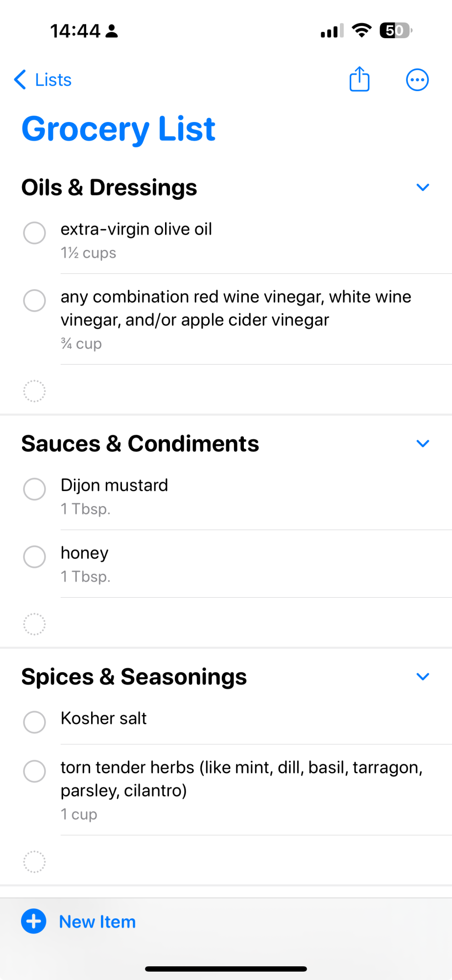Viewport: 452px width, 980px height.
Task: Tap the battery indicator icon
Action: [396, 30]
